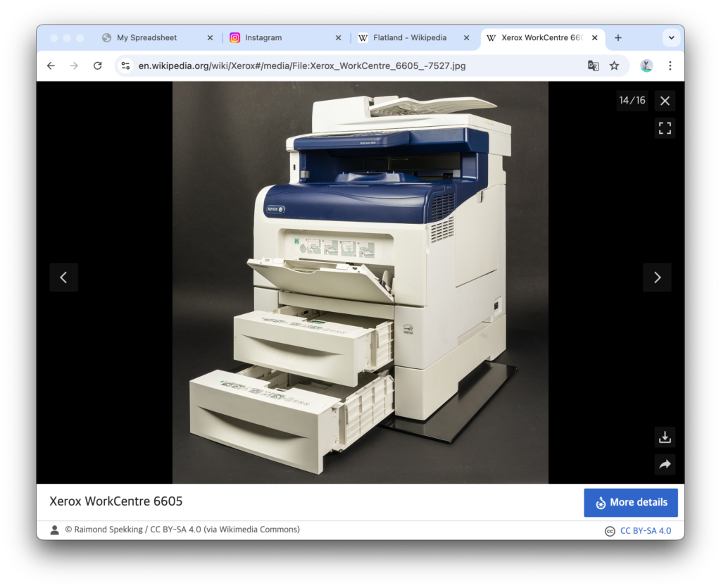Switch to the Flatland - Wikipedia tab
Viewport: 721px width, 588px height.
pyautogui.click(x=410, y=38)
